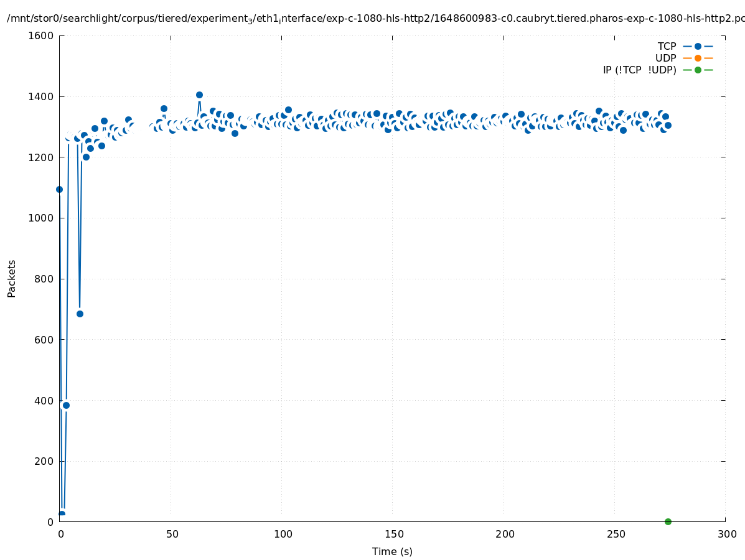Click the TCP data point near 385 packets
This screenshot has width=745, height=560.
pos(66,405)
